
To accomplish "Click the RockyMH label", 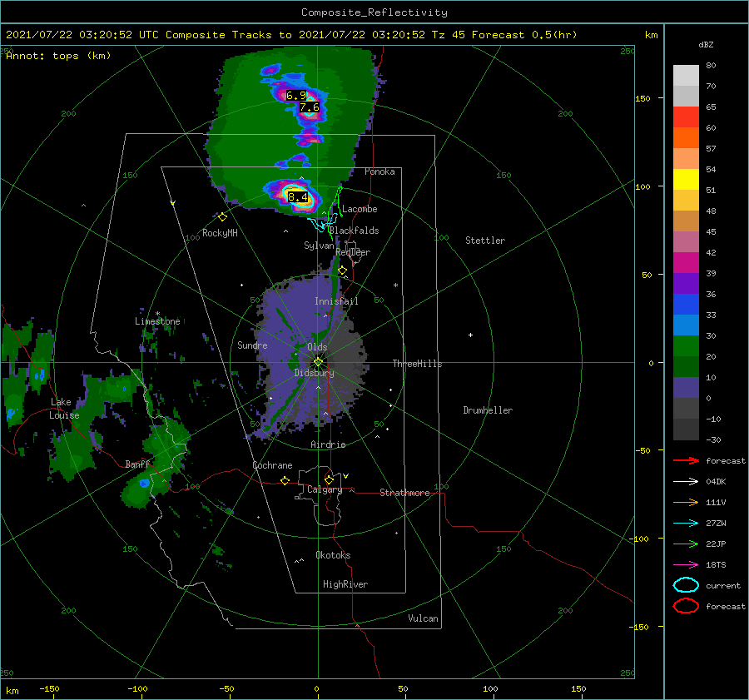I will tap(220, 233).
